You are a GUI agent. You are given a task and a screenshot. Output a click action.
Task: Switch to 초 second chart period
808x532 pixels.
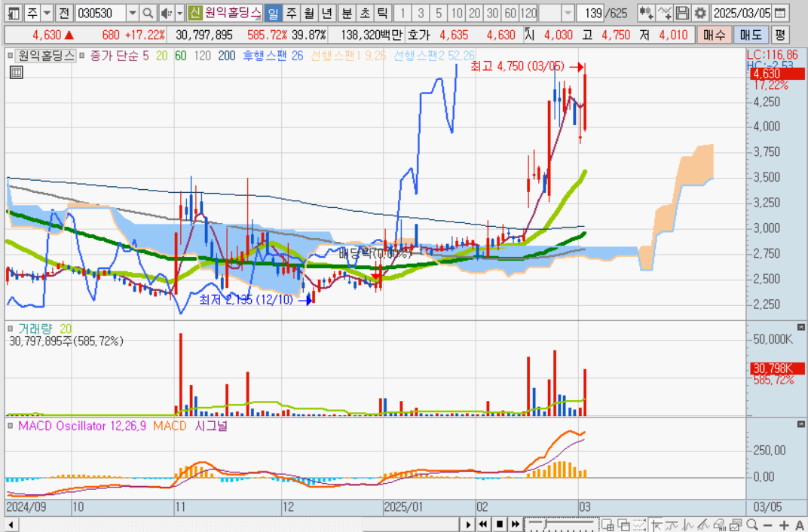tap(364, 13)
